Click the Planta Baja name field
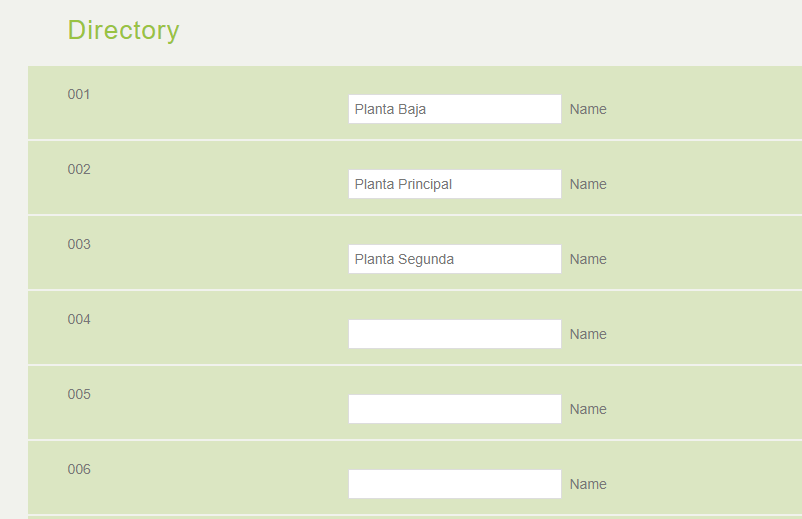The height and width of the screenshot is (519, 802). click(x=454, y=109)
